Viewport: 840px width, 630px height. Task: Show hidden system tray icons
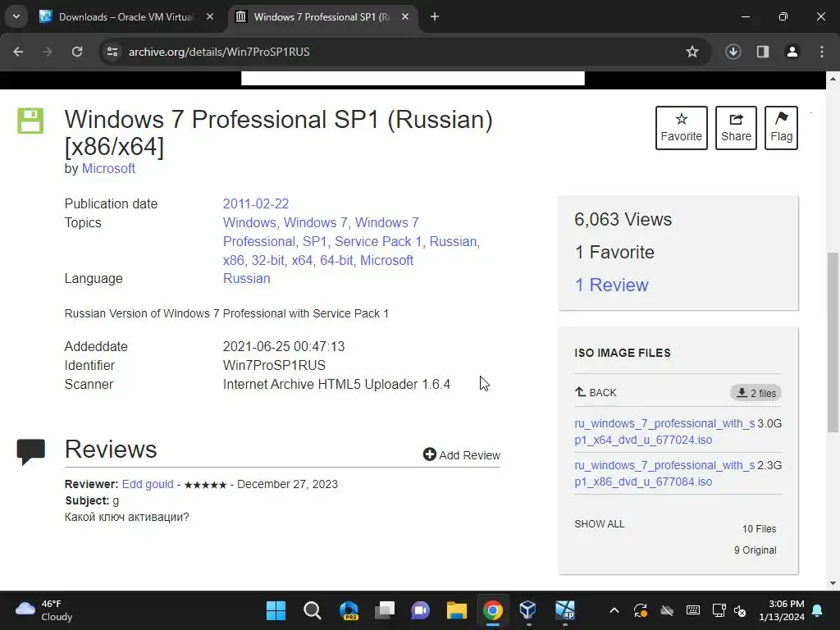coord(614,610)
